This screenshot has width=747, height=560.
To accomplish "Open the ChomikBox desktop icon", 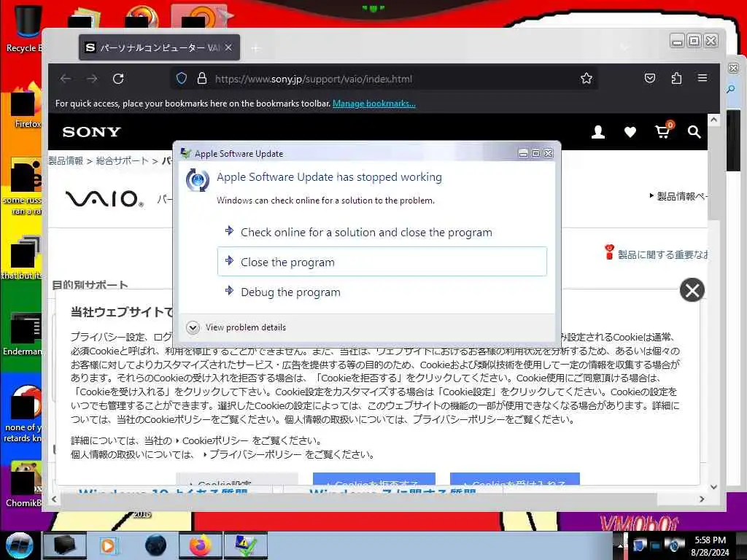I will (23, 484).
